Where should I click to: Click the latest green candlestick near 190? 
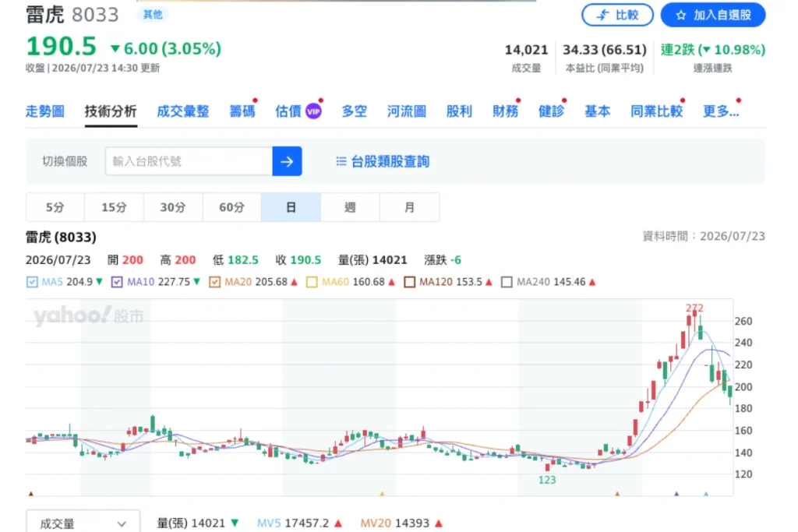(729, 392)
